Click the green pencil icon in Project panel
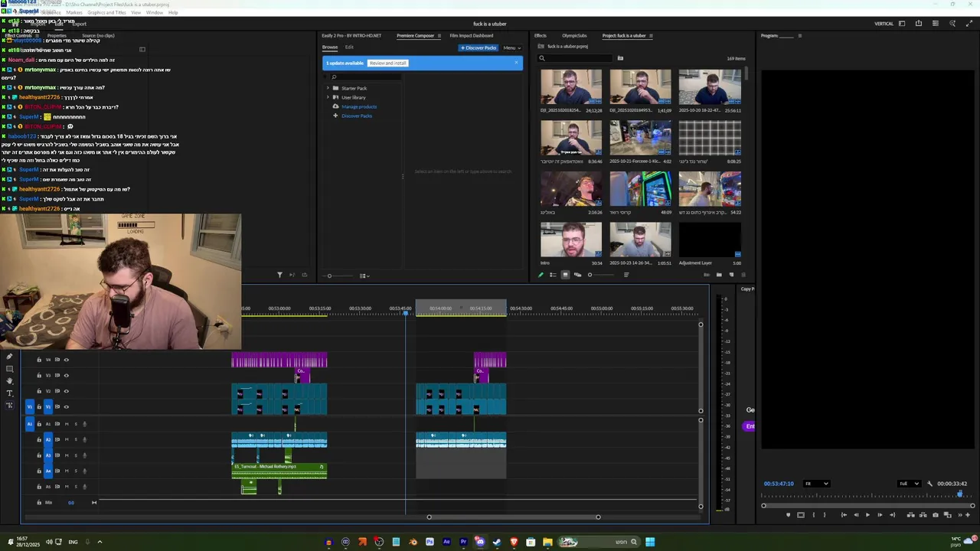This screenshot has height=551, width=980. click(541, 275)
